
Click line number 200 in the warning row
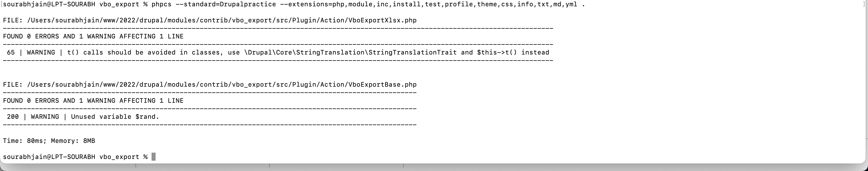13,117
